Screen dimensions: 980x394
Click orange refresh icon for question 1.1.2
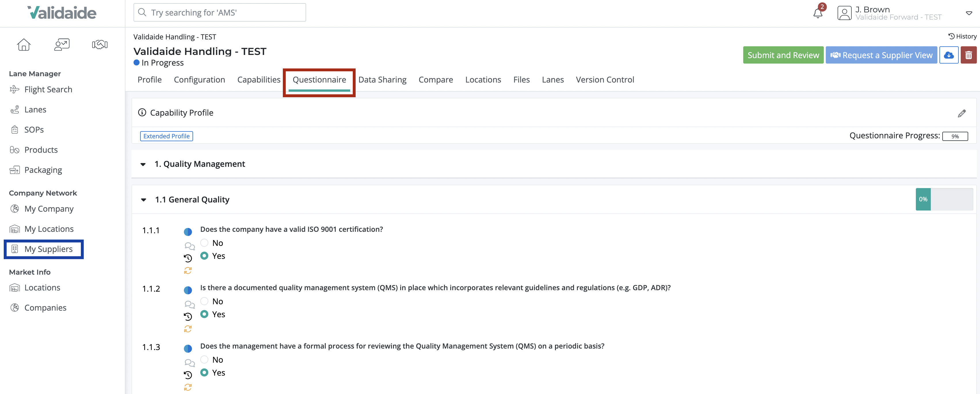point(188,329)
